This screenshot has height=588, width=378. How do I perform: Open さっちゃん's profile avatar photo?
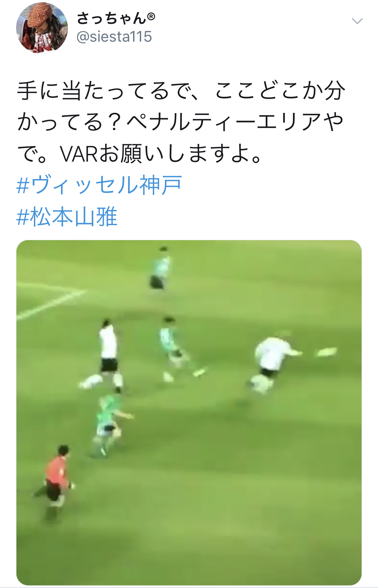[x=42, y=28]
